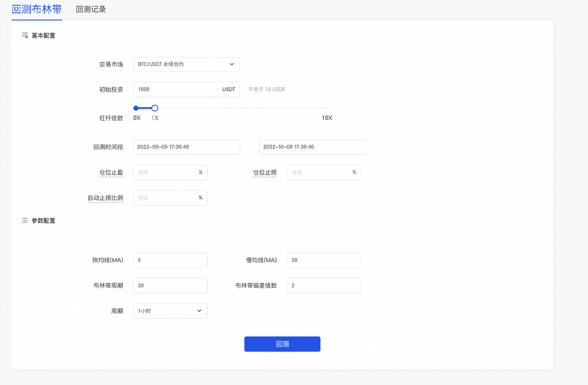Click the 参数配置 section icon
This screenshot has height=385, width=588.
coord(25,221)
